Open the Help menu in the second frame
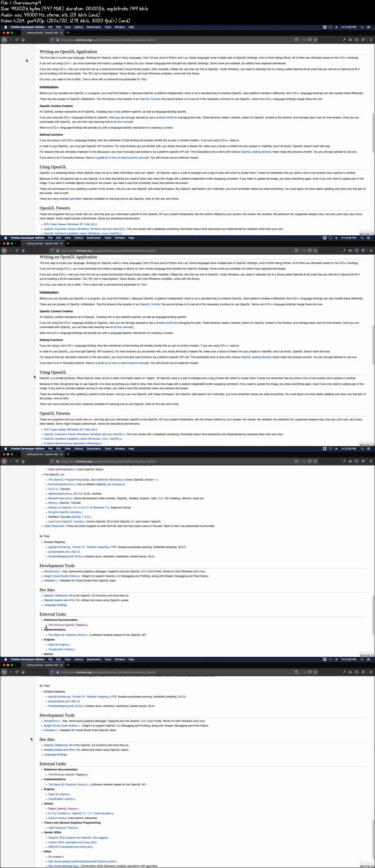Image resolution: width=375 pixels, height=868 pixels. coord(131,238)
